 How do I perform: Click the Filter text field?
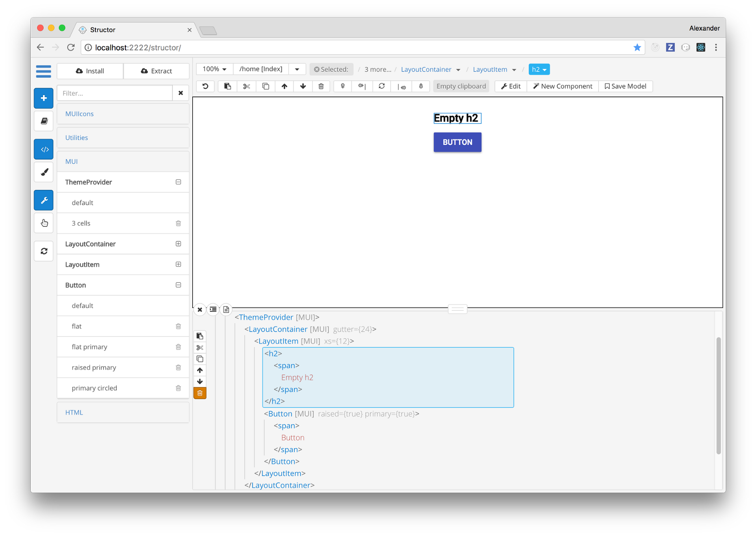tap(115, 94)
